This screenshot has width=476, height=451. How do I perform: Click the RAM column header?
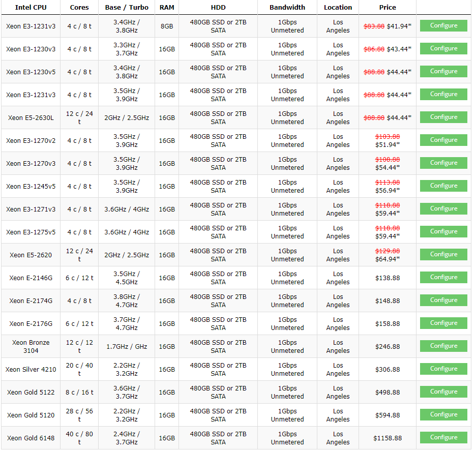pos(167,7)
